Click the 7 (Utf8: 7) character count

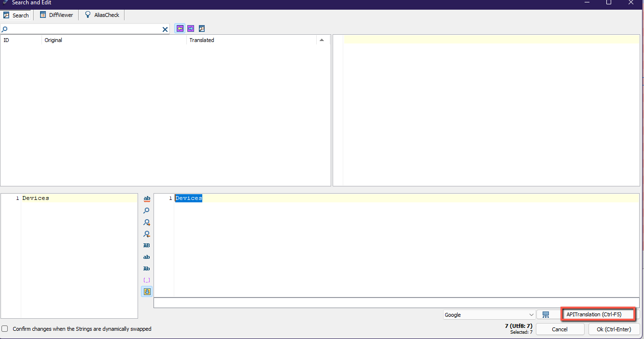(x=518, y=326)
